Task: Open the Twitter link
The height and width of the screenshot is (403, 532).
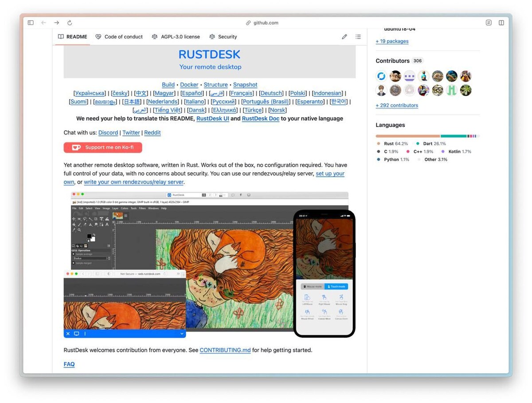Action: click(131, 133)
